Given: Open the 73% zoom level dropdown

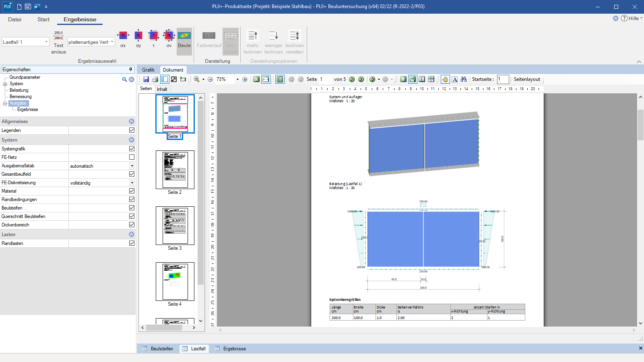Looking at the screenshot, I should click(237, 79).
